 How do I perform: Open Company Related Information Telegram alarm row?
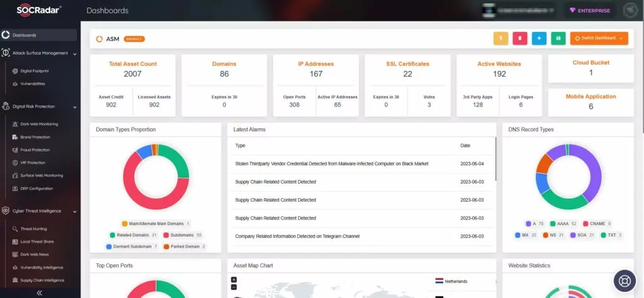(362, 236)
